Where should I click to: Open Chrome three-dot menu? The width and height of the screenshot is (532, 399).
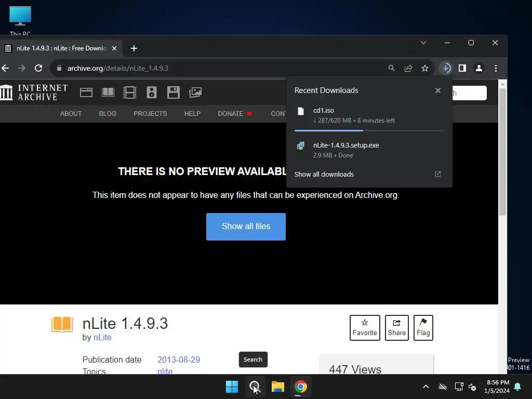pos(496,68)
